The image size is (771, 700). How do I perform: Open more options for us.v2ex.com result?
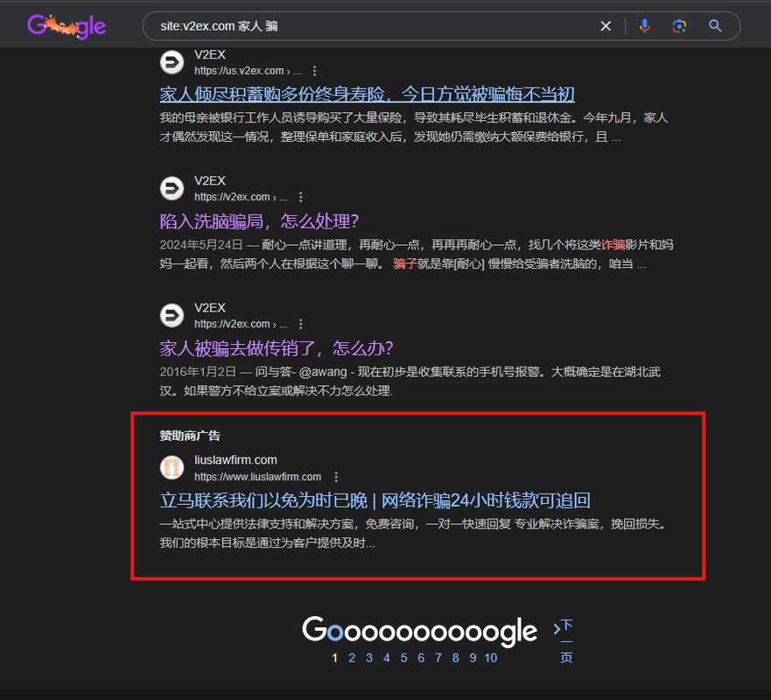coord(315,71)
